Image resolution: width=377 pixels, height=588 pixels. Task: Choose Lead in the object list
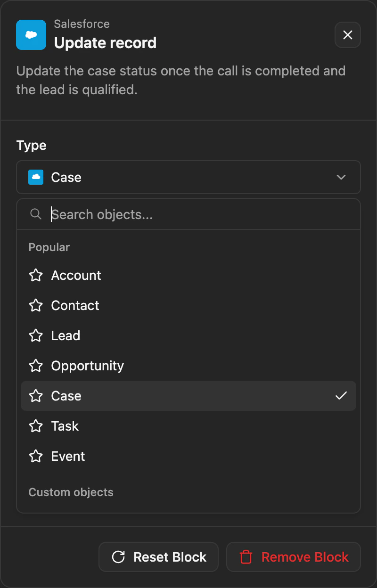coord(188,335)
